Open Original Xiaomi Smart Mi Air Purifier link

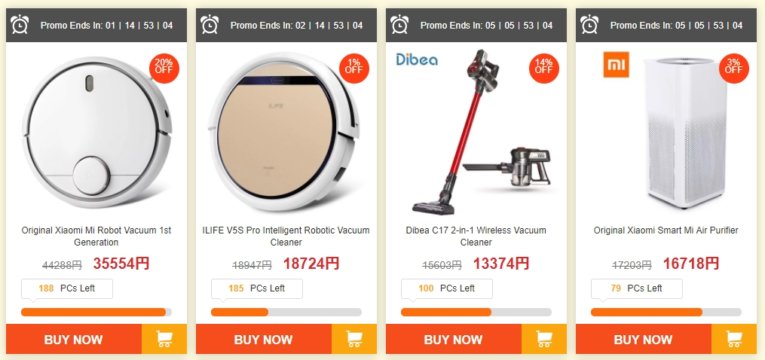pos(666,230)
